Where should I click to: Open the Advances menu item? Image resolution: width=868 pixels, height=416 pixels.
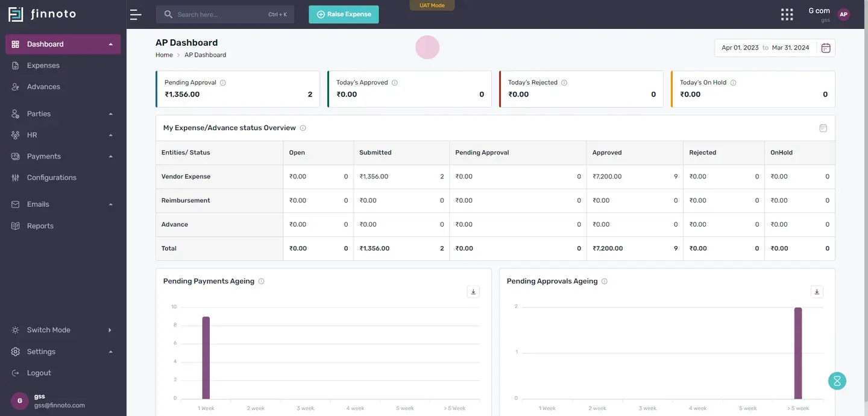(x=63, y=87)
